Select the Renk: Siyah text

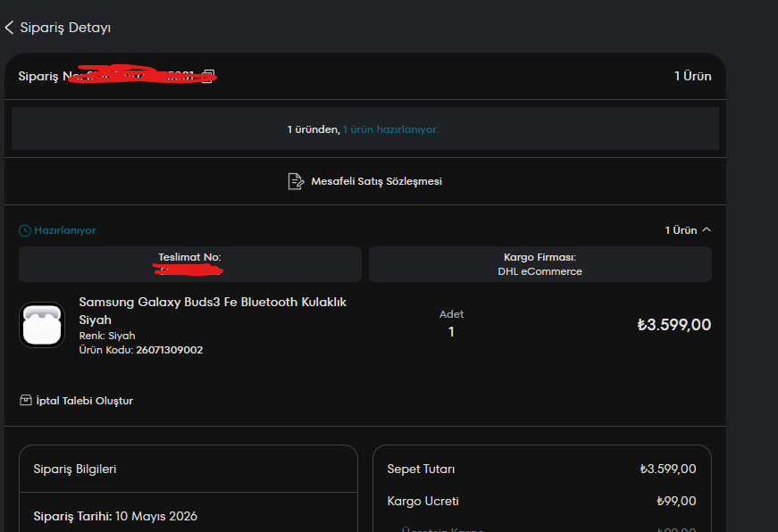[107, 336]
